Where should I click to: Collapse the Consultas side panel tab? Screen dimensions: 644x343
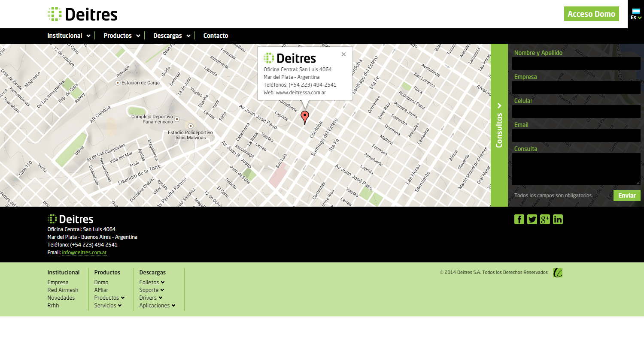(499, 125)
